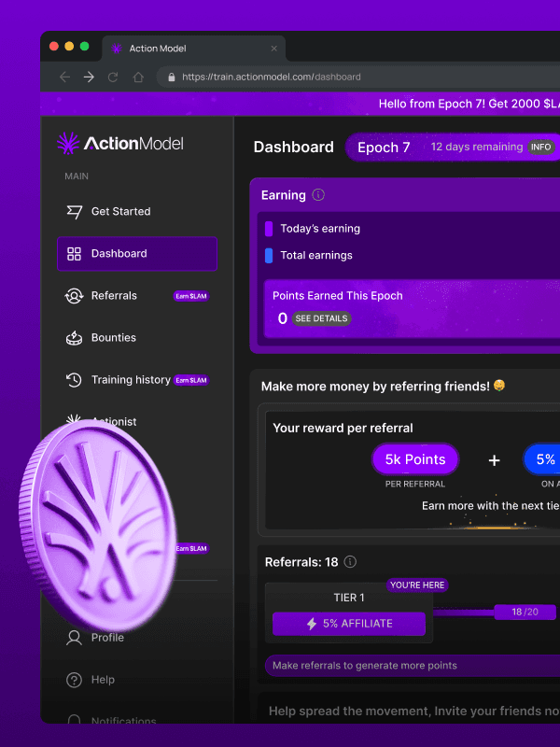Click the Earning info circle icon
This screenshot has height=747, width=560.
click(318, 195)
